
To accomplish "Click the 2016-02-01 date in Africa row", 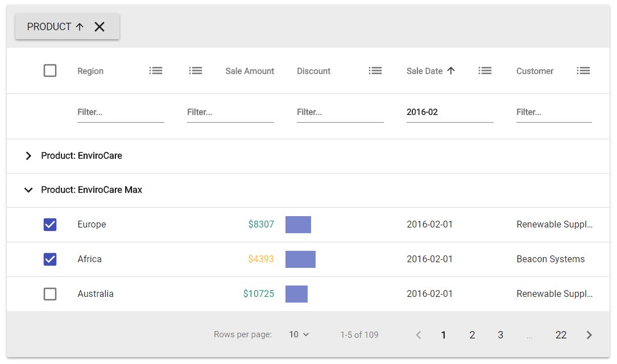I will 430,259.
